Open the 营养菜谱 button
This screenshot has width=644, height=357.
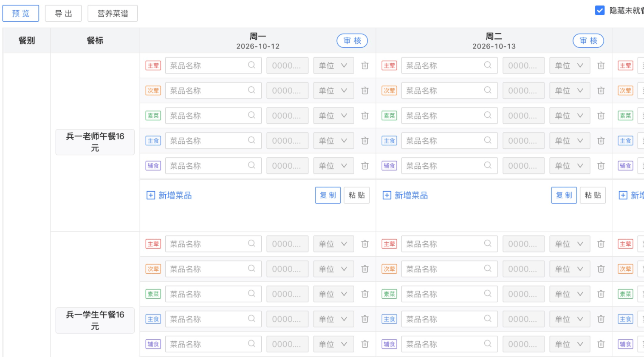113,14
